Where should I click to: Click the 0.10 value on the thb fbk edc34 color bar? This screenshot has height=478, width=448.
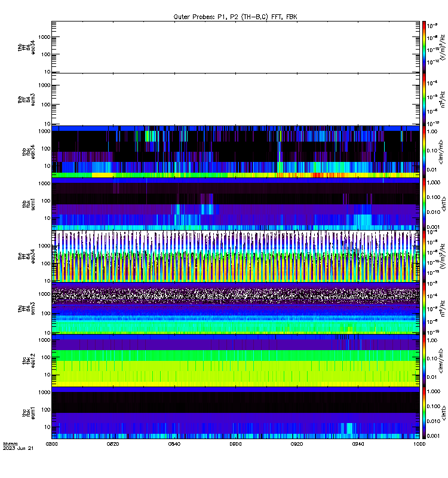pyautogui.click(x=432, y=151)
